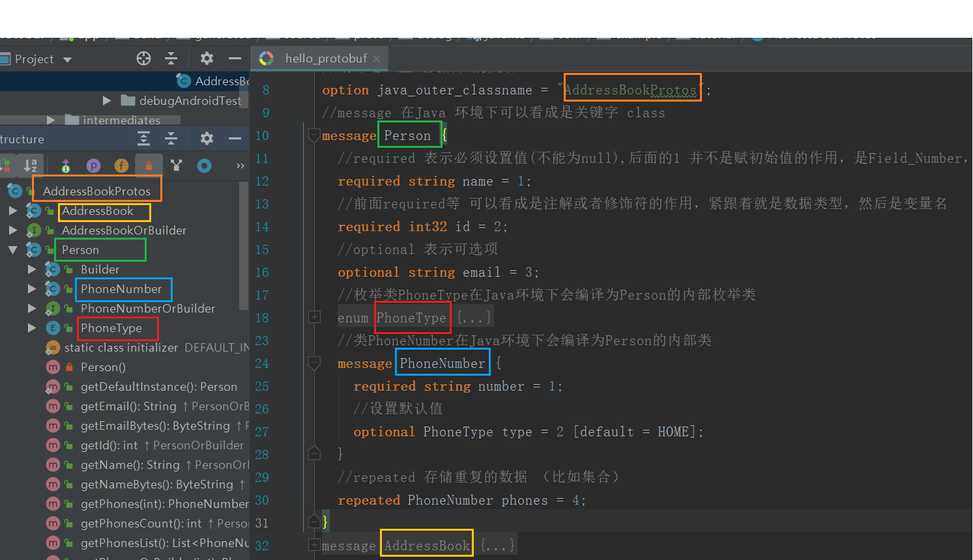Expand PhoneNumberOrBuilder node
The width and height of the screenshot is (973, 560).
click(32, 308)
